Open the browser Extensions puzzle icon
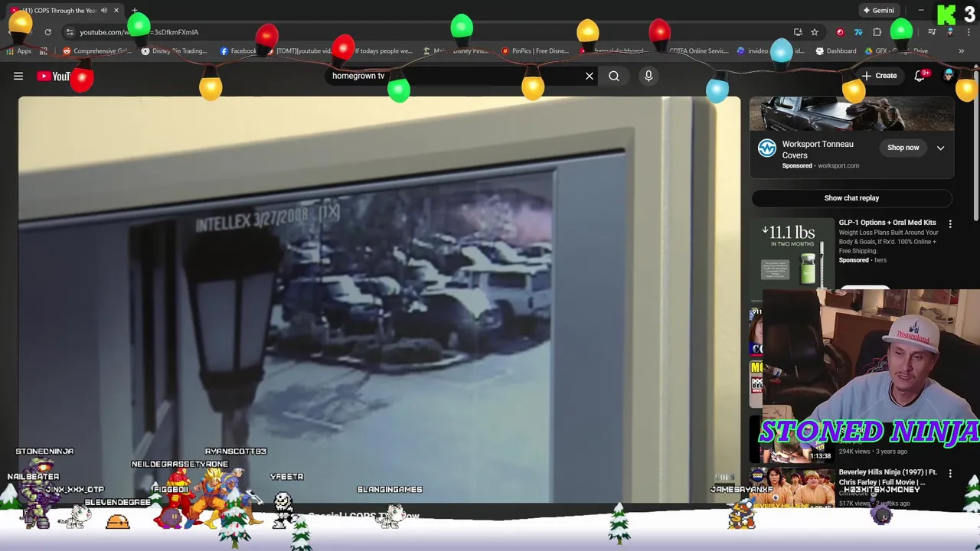 (877, 32)
